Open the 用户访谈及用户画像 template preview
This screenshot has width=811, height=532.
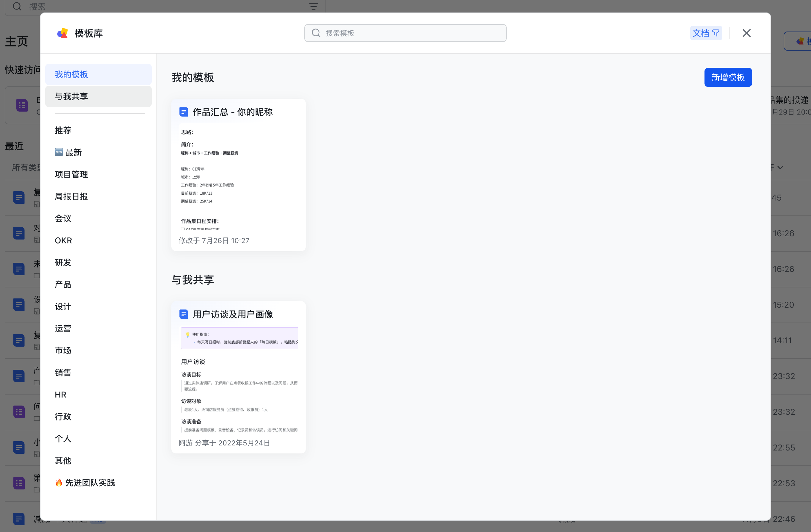(239, 379)
